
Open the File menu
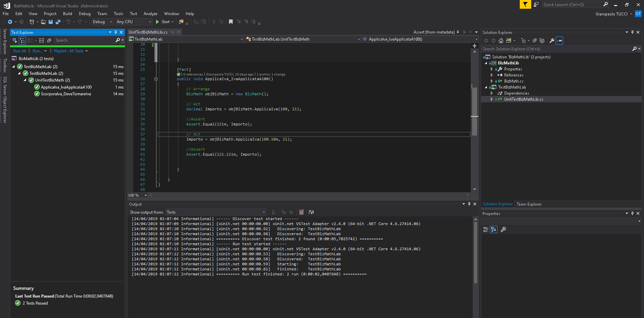6,14
